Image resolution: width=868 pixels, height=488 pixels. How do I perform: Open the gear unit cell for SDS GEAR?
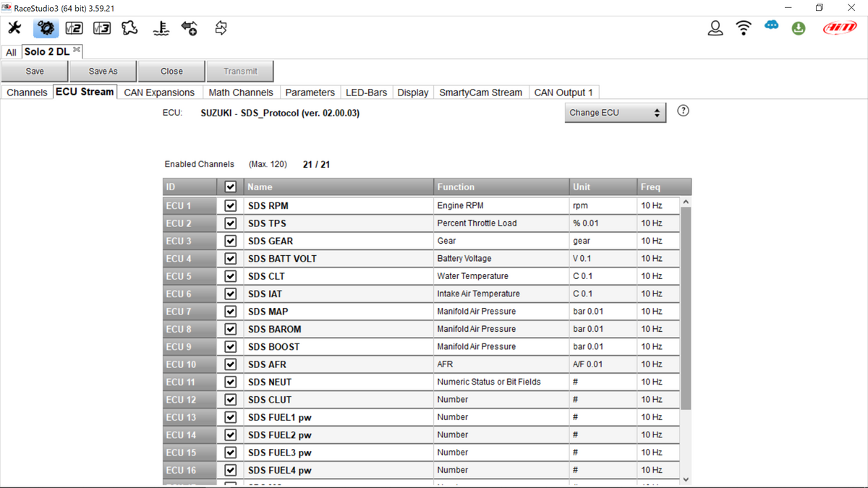pyautogui.click(x=603, y=241)
